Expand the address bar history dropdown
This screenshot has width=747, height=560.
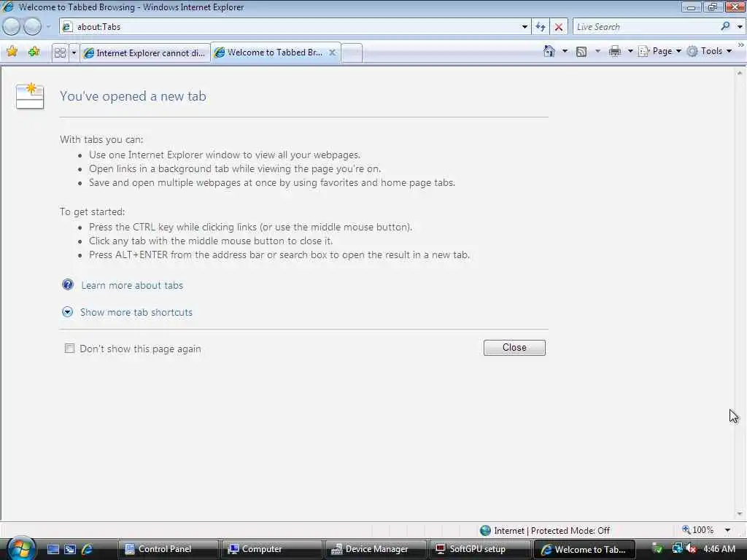pos(525,27)
